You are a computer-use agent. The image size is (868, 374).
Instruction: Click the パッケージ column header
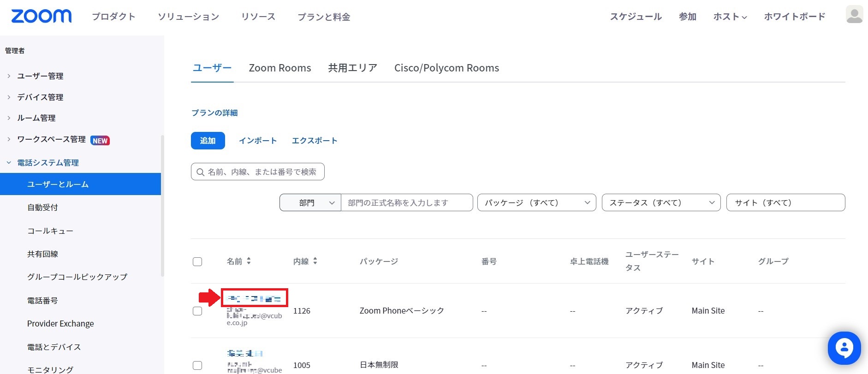[379, 261]
